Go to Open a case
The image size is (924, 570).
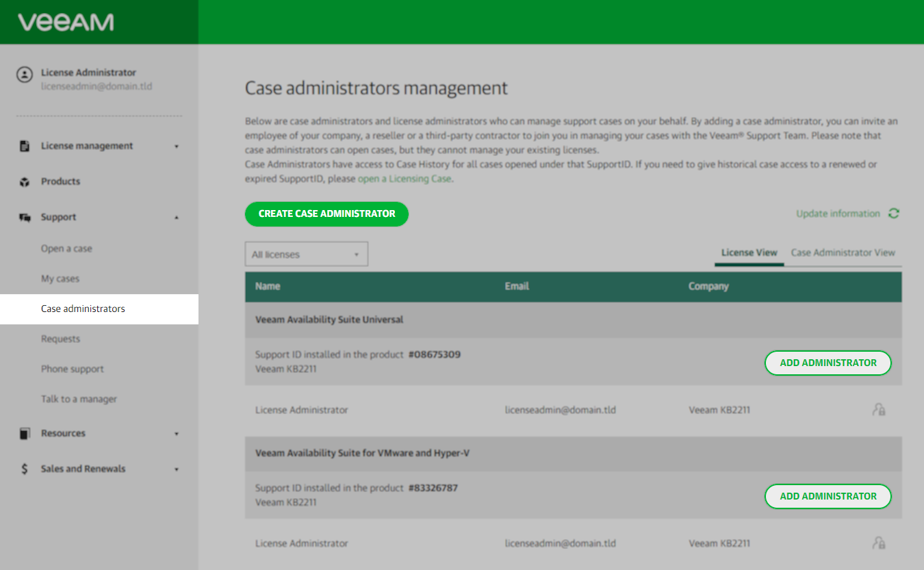pos(66,248)
